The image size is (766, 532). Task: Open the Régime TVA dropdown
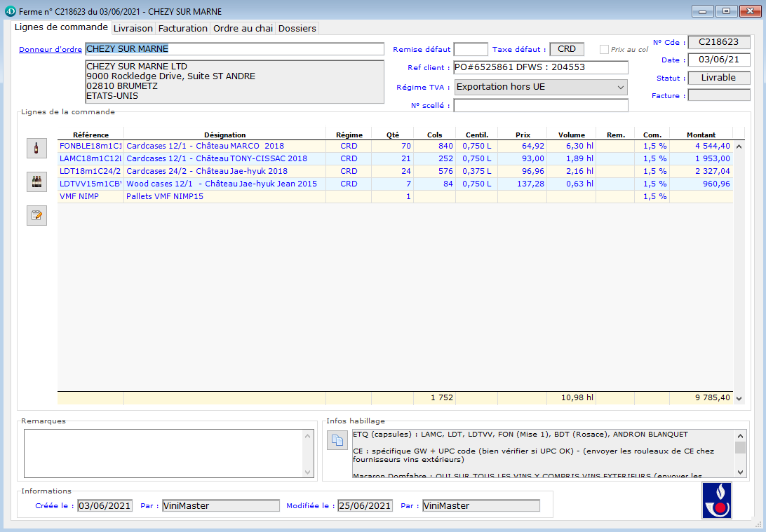[x=540, y=87]
